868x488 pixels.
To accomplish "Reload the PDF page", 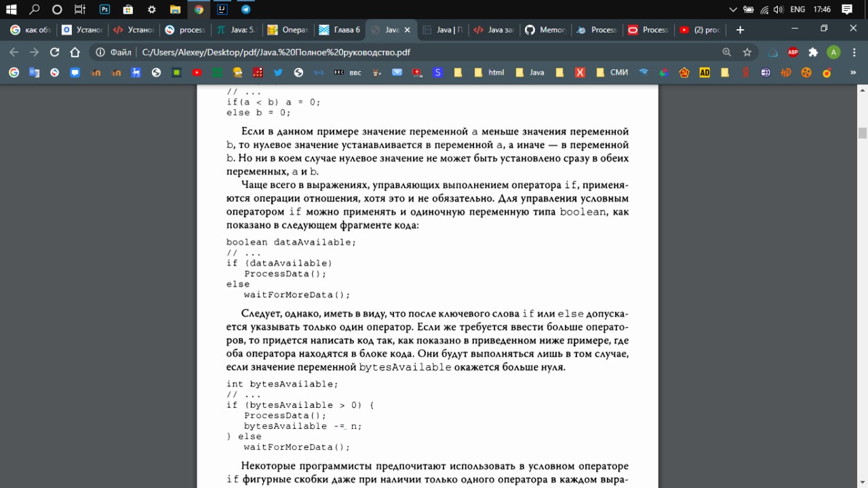I will point(54,52).
